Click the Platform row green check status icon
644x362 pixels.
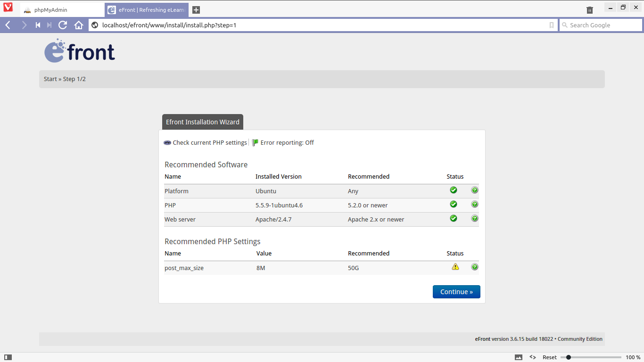454,190
